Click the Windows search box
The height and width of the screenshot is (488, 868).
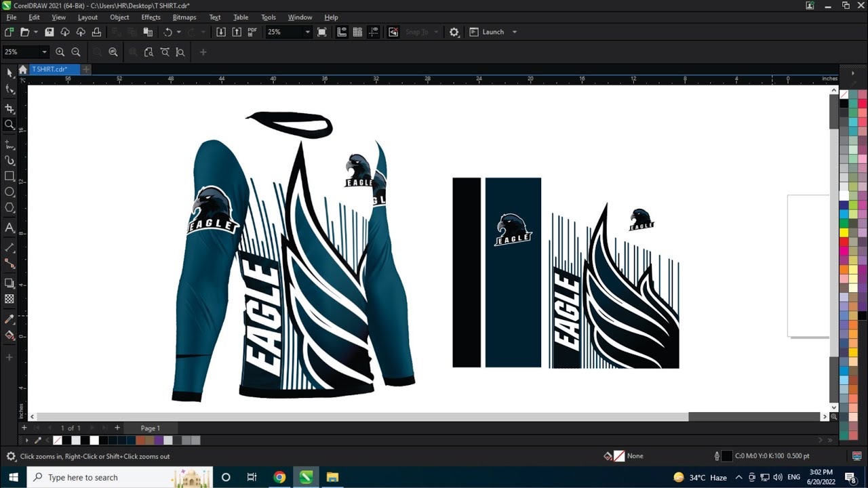(120, 477)
